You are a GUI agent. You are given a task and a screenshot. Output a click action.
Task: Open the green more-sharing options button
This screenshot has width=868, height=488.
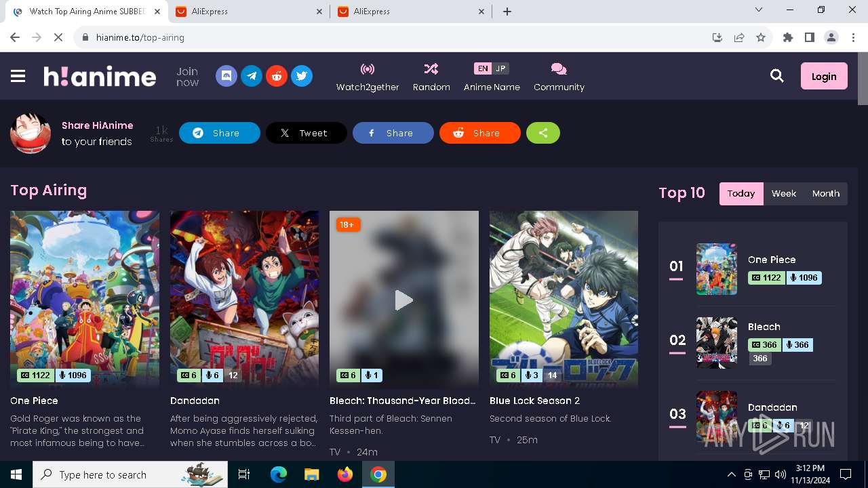tap(543, 133)
